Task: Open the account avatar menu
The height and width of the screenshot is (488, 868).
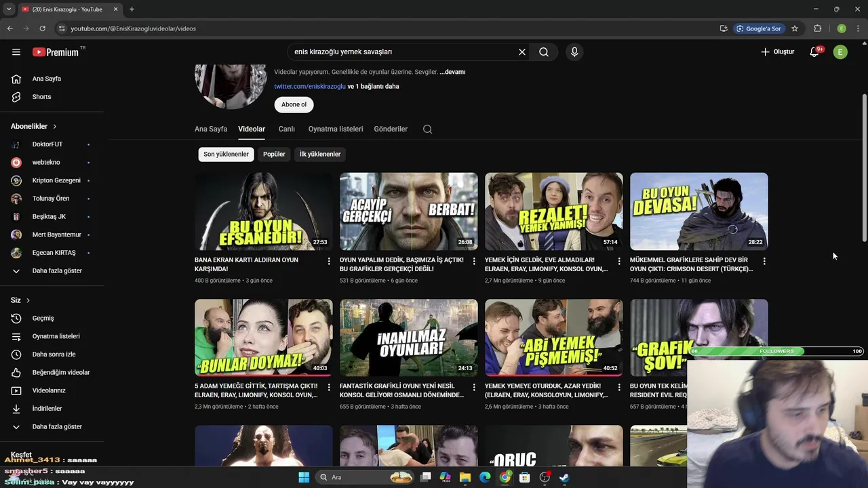Action: [x=840, y=52]
